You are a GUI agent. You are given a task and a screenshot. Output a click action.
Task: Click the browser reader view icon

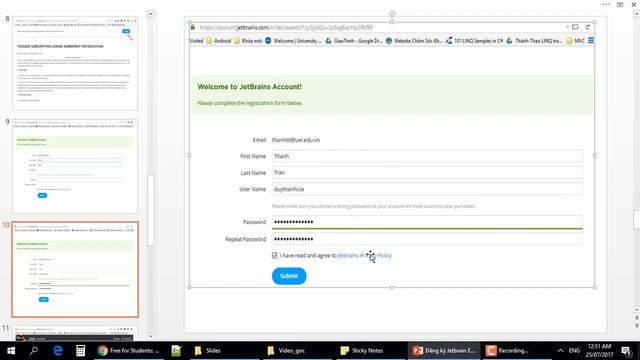click(575, 27)
